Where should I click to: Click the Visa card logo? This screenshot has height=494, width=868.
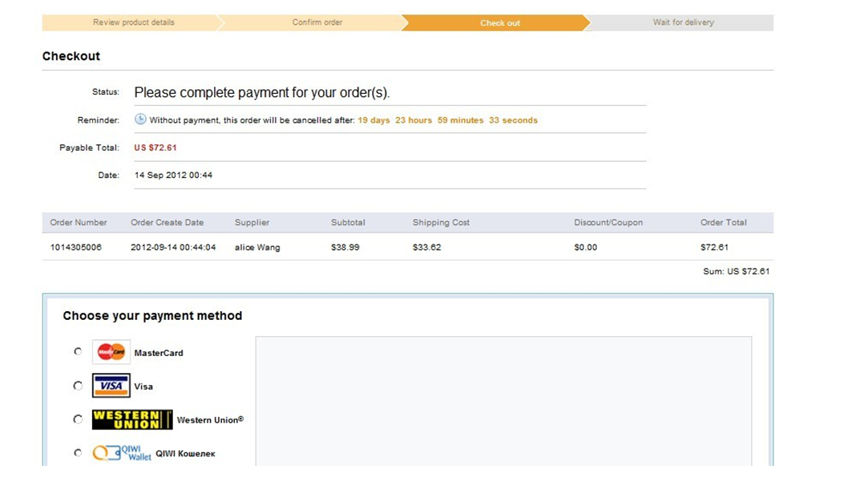pos(111,386)
